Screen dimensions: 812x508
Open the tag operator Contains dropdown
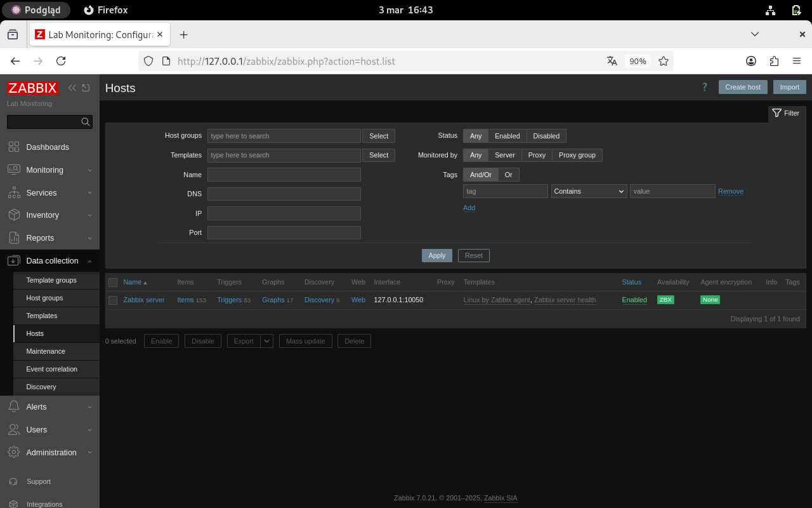click(x=589, y=191)
